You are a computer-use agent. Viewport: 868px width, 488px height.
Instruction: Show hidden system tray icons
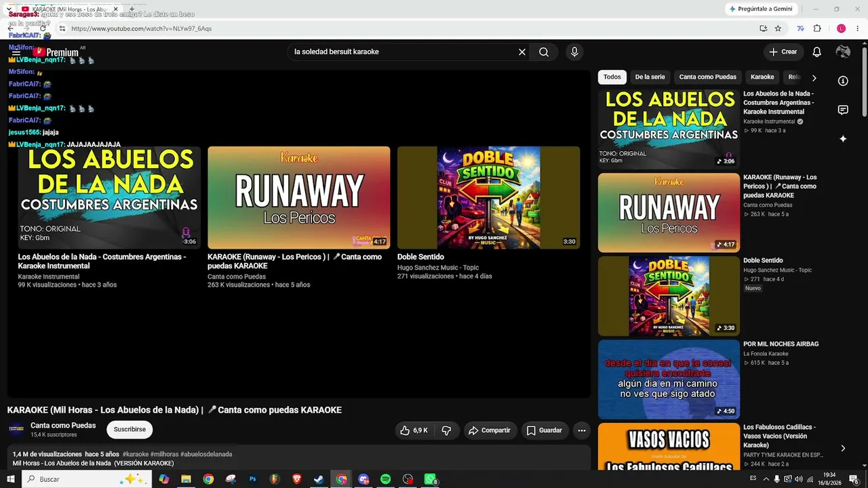(x=766, y=479)
